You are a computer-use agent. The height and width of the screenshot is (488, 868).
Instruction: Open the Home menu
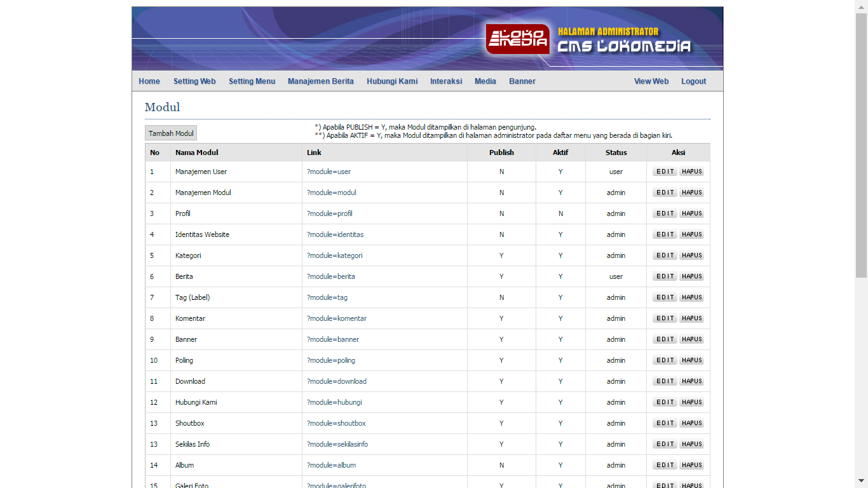pos(149,81)
